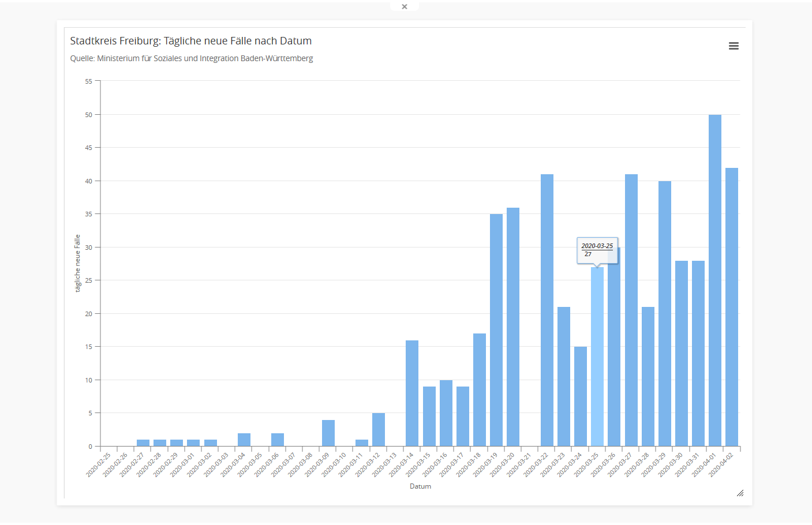This screenshot has width=812, height=525.
Task: Open the chart context menu hamburger icon
Action: pyautogui.click(x=734, y=46)
